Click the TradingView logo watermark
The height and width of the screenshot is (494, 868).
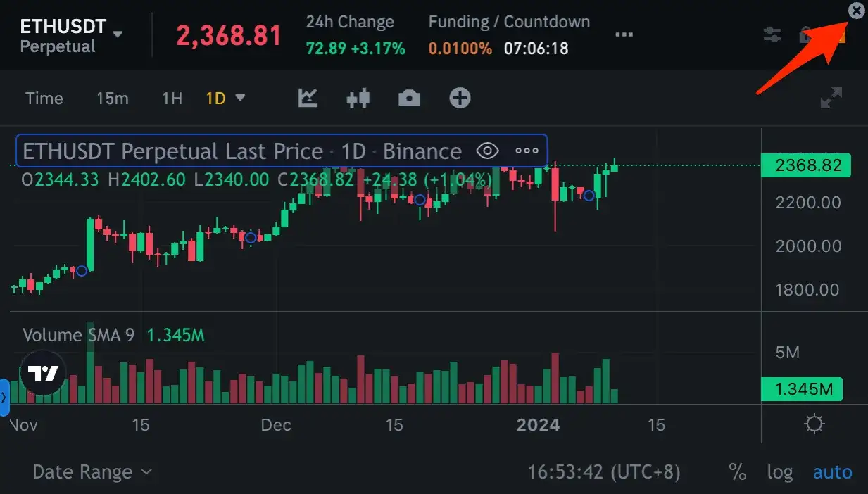tap(42, 373)
